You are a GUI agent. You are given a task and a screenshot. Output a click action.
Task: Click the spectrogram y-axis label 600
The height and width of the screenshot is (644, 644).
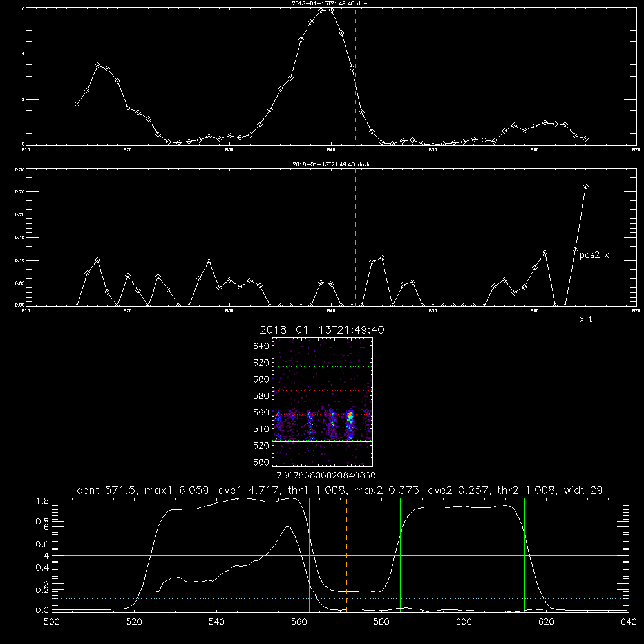click(x=261, y=379)
